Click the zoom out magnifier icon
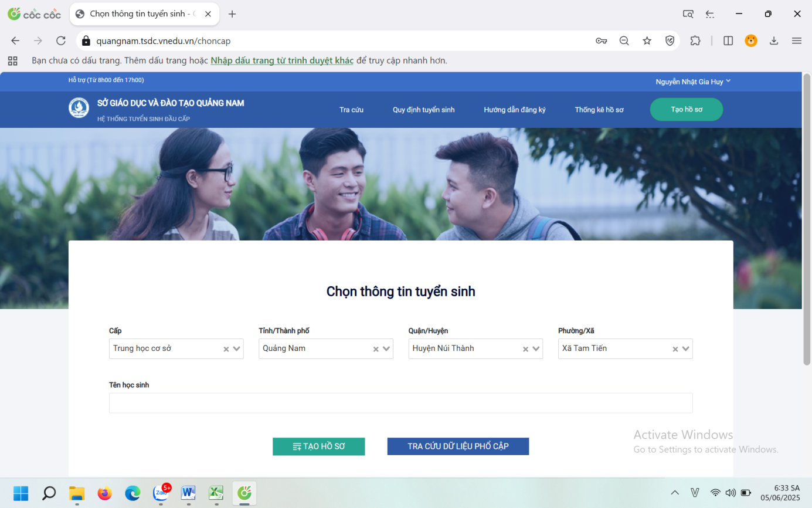This screenshot has width=812, height=508. [x=624, y=40]
